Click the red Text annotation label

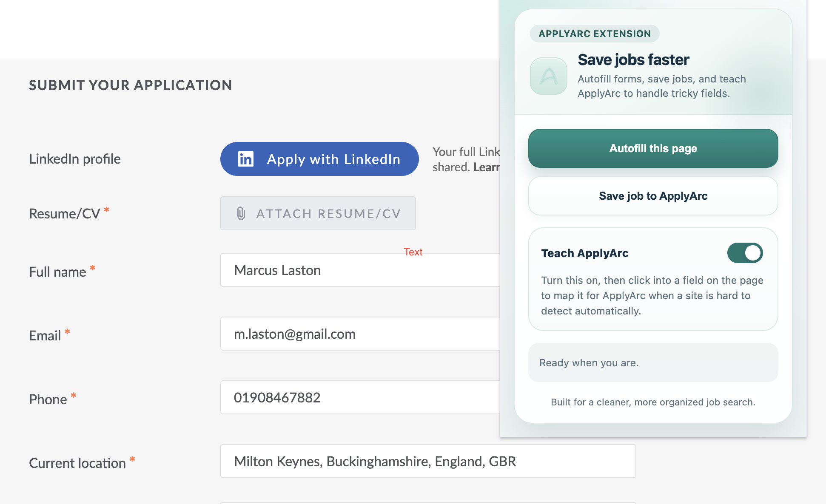coord(413,252)
